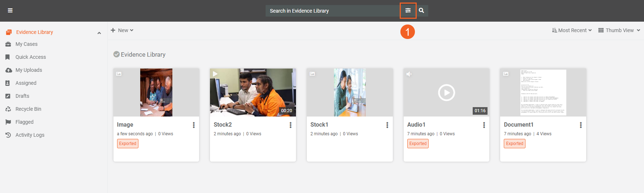The height and width of the screenshot is (193, 644).
Task: Open three-dot menu on Image card
Action: 194,125
